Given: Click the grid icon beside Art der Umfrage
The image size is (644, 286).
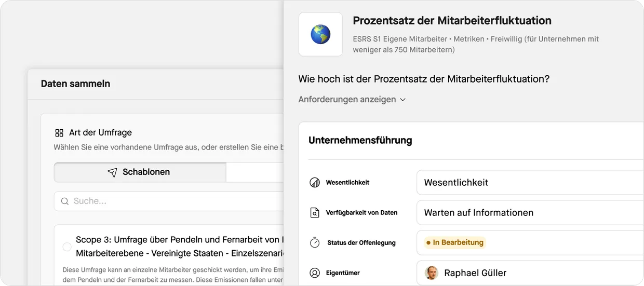Looking at the screenshot, I should coord(59,132).
